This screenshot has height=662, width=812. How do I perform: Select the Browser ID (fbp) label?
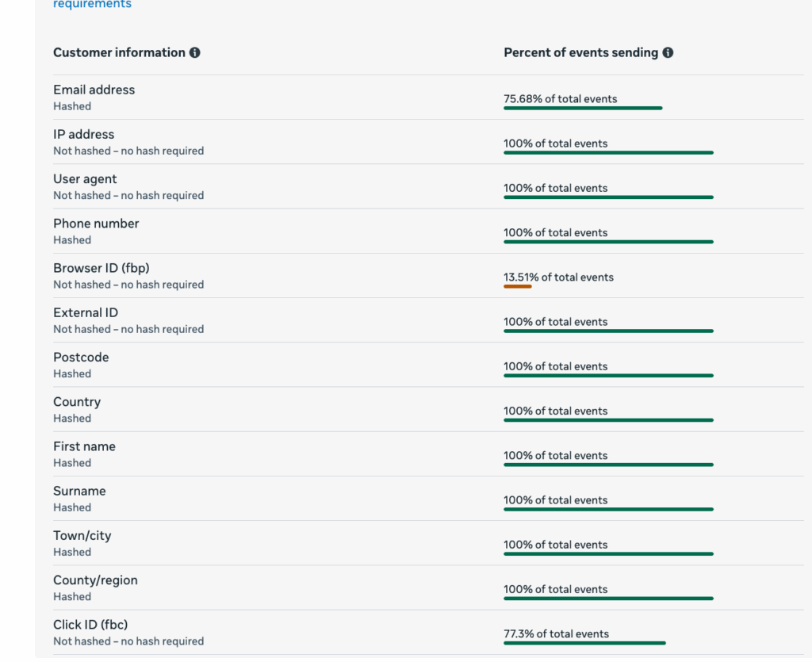point(101,268)
